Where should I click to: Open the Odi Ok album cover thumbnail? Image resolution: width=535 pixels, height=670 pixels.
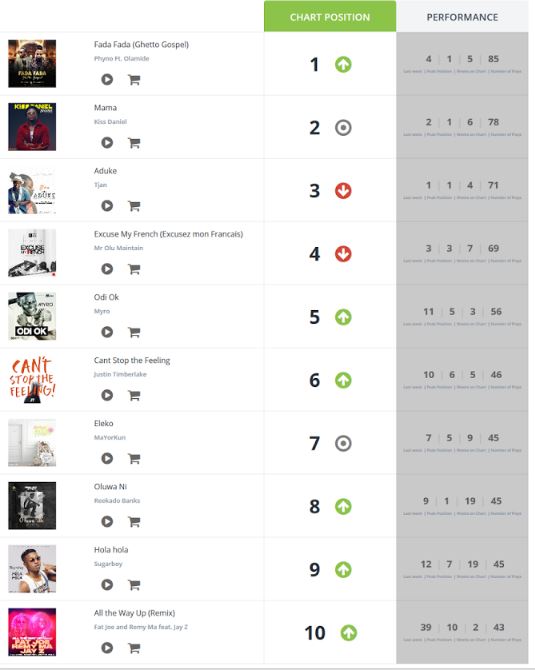(x=32, y=316)
